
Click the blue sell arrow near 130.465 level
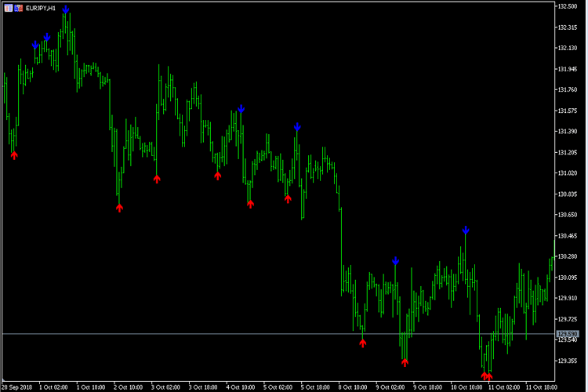click(x=466, y=230)
